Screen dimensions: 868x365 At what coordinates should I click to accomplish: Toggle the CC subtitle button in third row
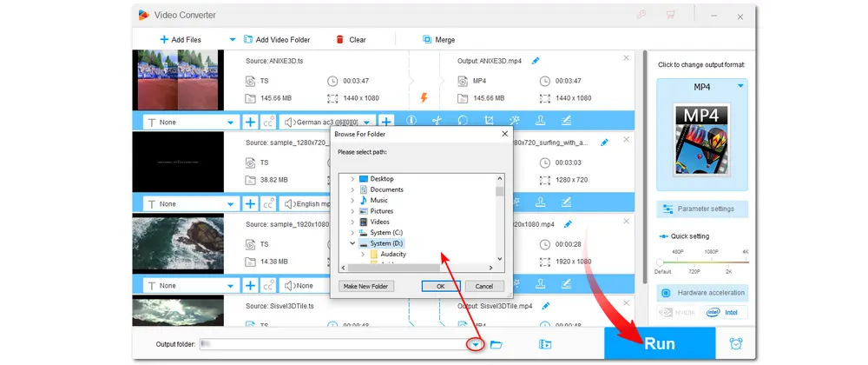pyautogui.click(x=268, y=285)
